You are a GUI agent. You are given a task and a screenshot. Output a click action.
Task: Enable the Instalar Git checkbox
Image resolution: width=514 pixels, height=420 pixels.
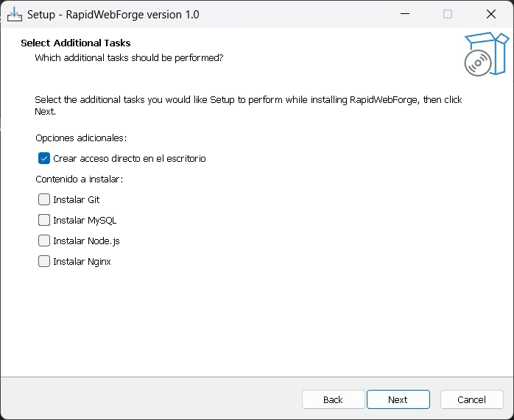click(44, 199)
